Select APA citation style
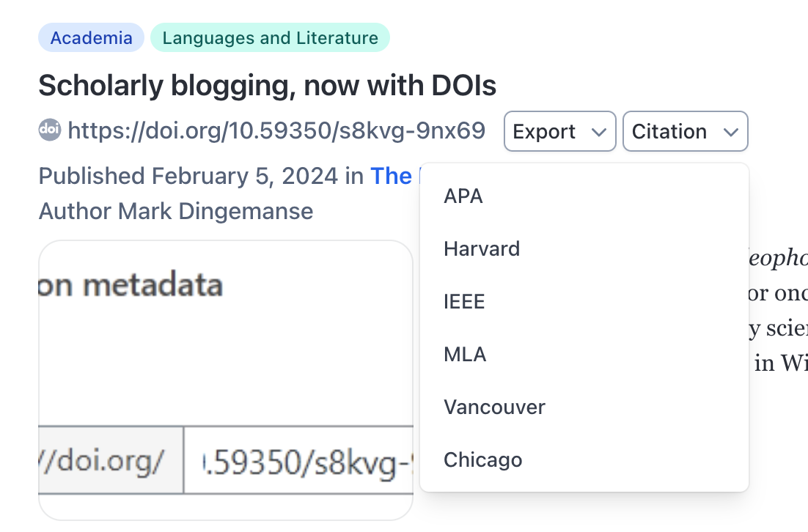Screen dimensions: 808x532 click(x=463, y=196)
